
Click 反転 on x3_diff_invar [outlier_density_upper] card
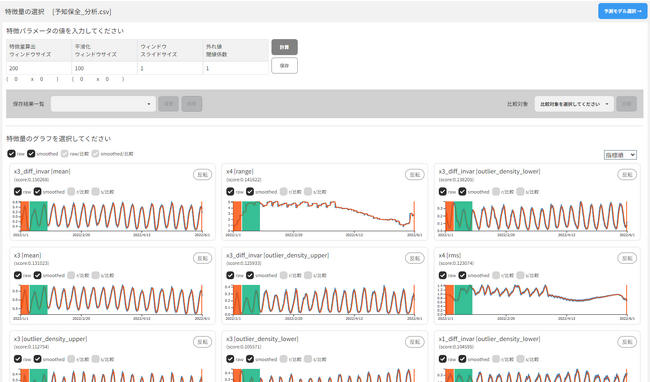415,258
